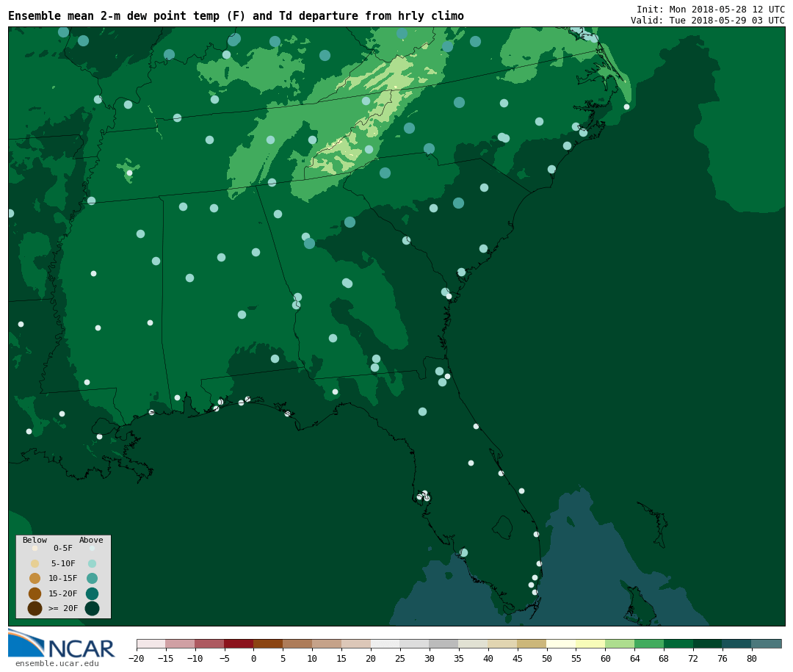
Task: Click the colorbar segment between 64 and 68
Action: pos(649,643)
